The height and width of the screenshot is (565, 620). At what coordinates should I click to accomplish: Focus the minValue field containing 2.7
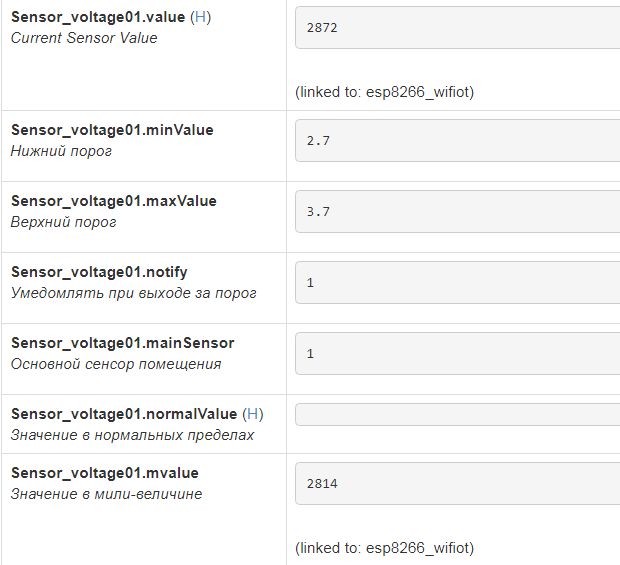tap(457, 141)
